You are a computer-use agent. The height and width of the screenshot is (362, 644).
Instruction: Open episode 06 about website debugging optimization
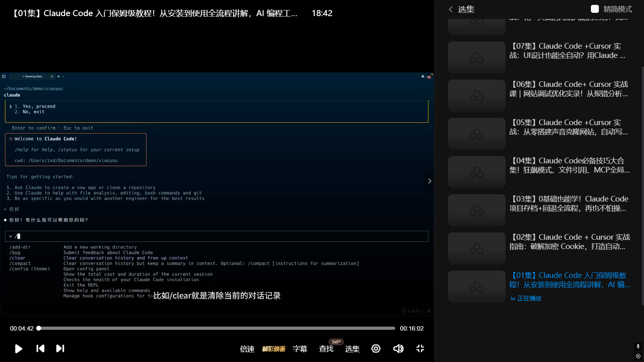click(568, 89)
